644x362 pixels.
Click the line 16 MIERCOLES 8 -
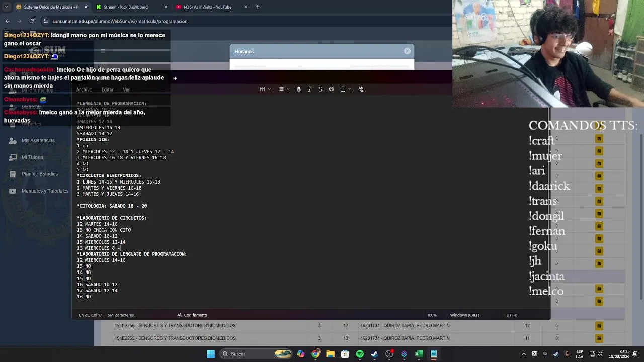(x=99, y=248)
